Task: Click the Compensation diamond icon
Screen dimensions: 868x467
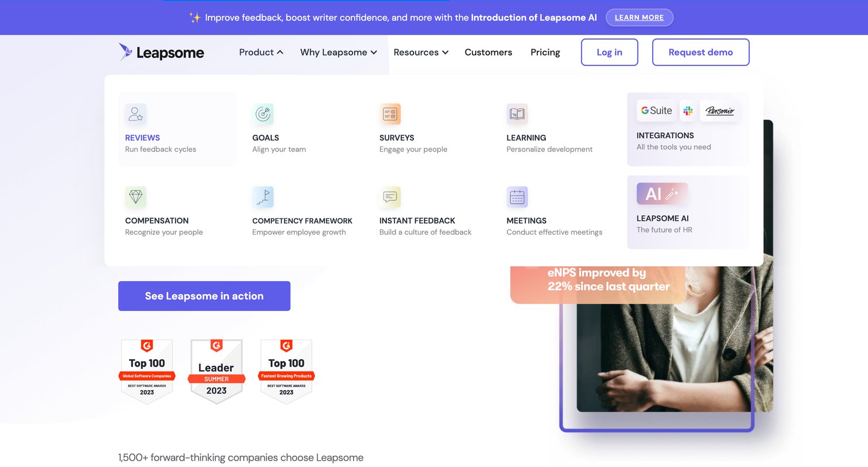Action: (x=135, y=197)
